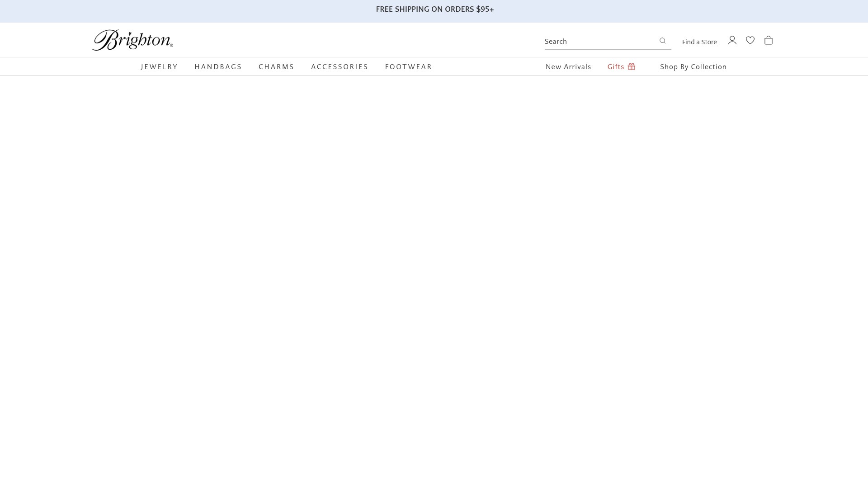
Task: Click the search magnifier icon
Action: [x=663, y=41]
